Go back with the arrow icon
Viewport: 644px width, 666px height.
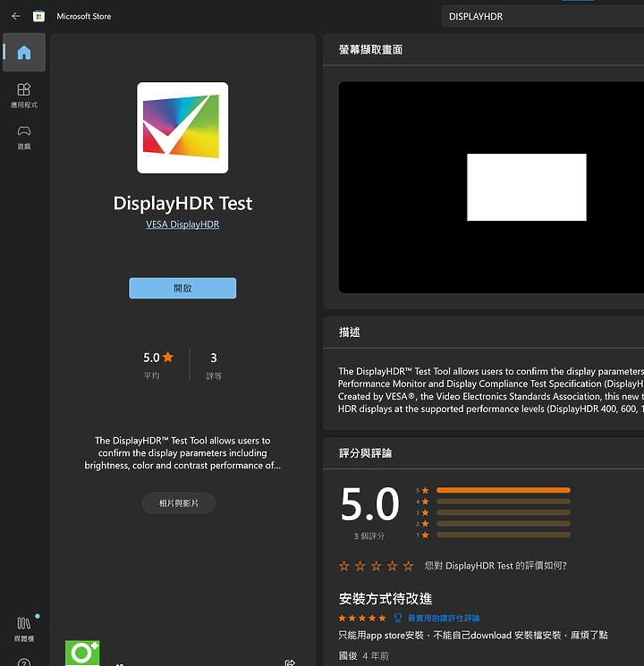point(16,16)
